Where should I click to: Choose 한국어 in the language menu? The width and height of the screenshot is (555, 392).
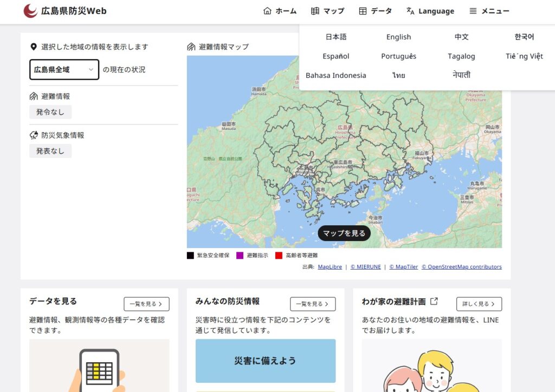pos(524,37)
